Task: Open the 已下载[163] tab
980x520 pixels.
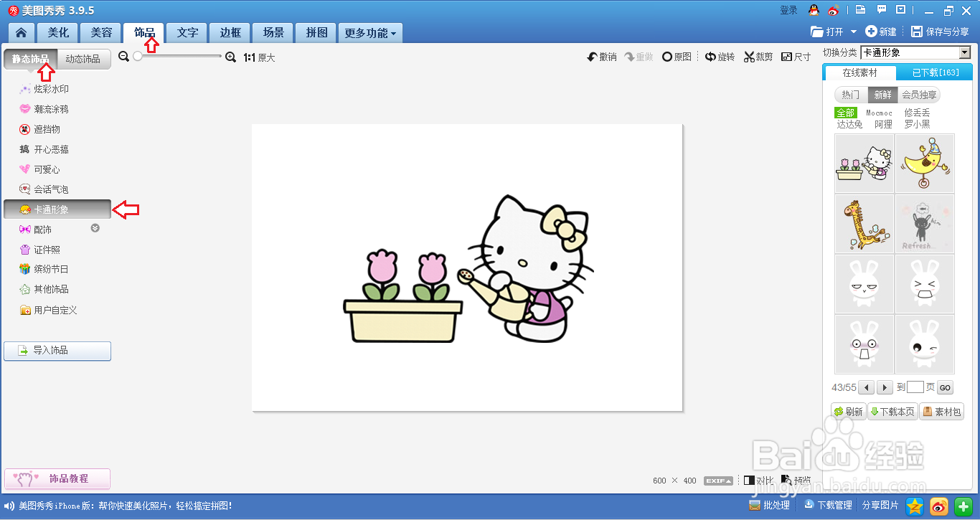Action: (x=936, y=72)
